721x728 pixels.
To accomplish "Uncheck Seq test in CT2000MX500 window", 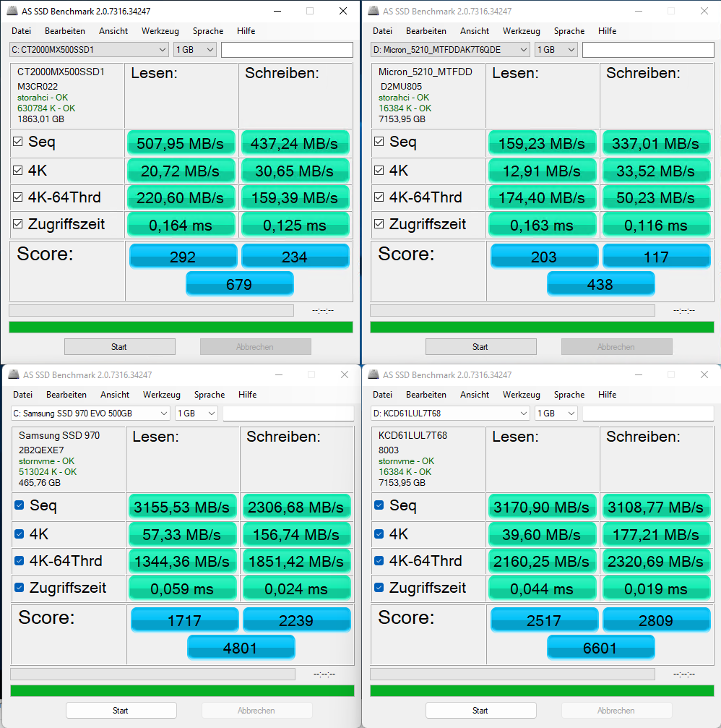I will click(17, 142).
